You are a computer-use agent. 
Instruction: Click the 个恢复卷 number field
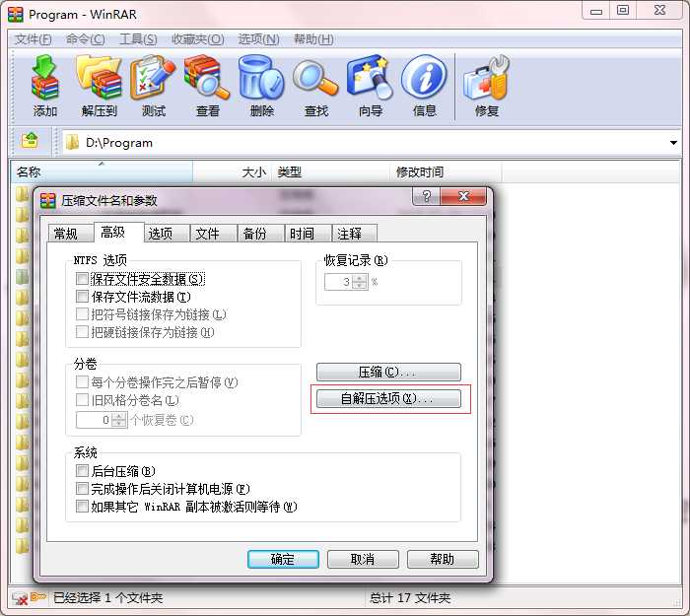pos(94,419)
